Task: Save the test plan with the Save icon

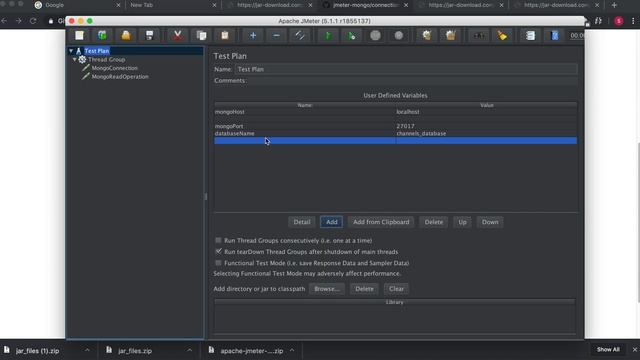Action: coord(149,36)
